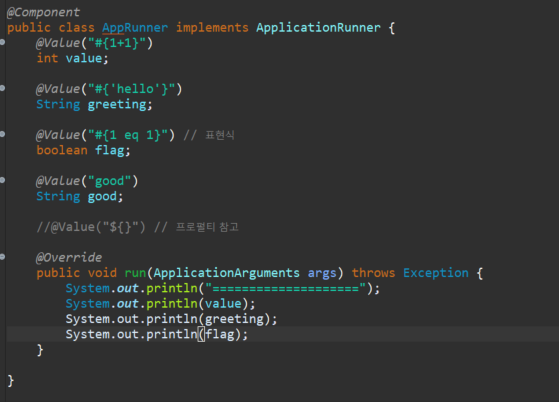Click the final closing brace of the class
The height and width of the screenshot is (402, 559).
pos(11,381)
